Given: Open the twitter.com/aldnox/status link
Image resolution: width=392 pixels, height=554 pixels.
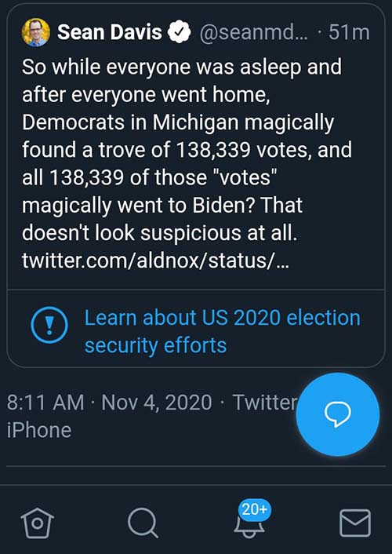Looking at the screenshot, I should (x=155, y=261).
